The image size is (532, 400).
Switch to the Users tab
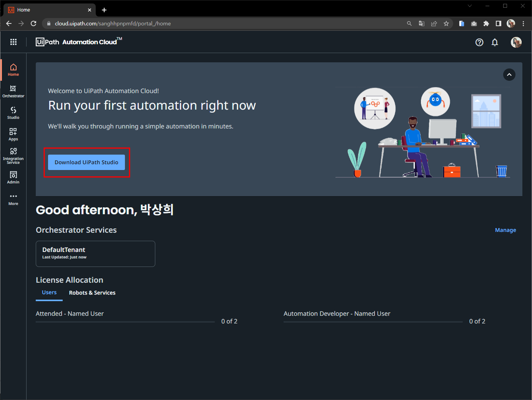(x=49, y=293)
